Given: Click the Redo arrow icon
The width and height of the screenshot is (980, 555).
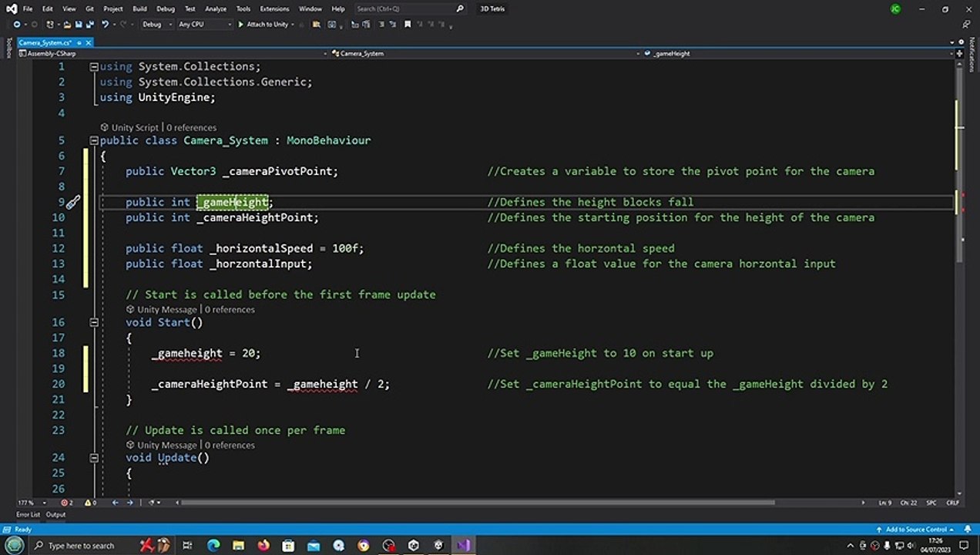Looking at the screenshot, I should point(123,24).
